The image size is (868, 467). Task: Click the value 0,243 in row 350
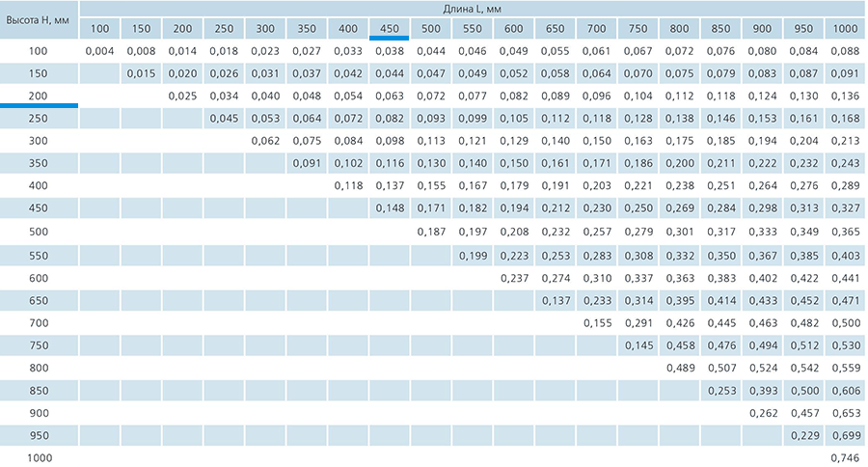(x=845, y=163)
